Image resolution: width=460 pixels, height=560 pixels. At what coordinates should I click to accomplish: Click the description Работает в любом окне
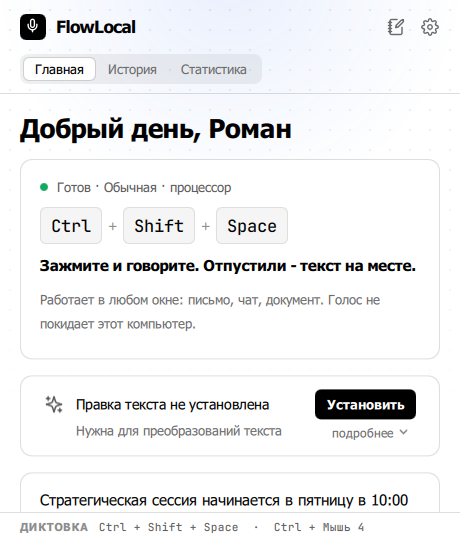point(210,312)
